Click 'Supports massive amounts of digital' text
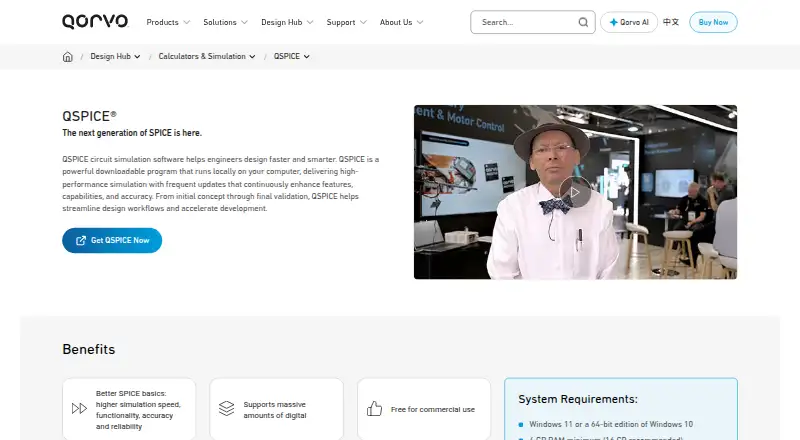800x440 pixels. [274, 410]
